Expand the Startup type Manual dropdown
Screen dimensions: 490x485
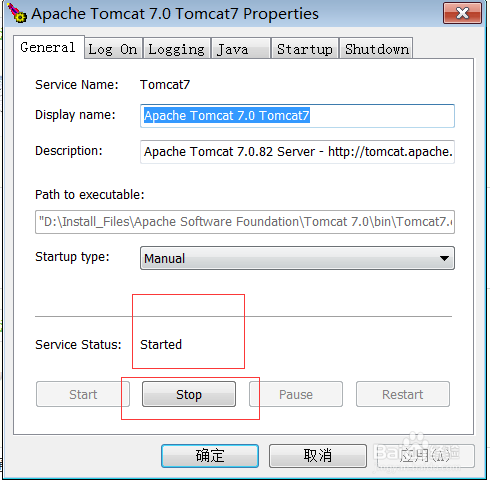tap(297, 258)
